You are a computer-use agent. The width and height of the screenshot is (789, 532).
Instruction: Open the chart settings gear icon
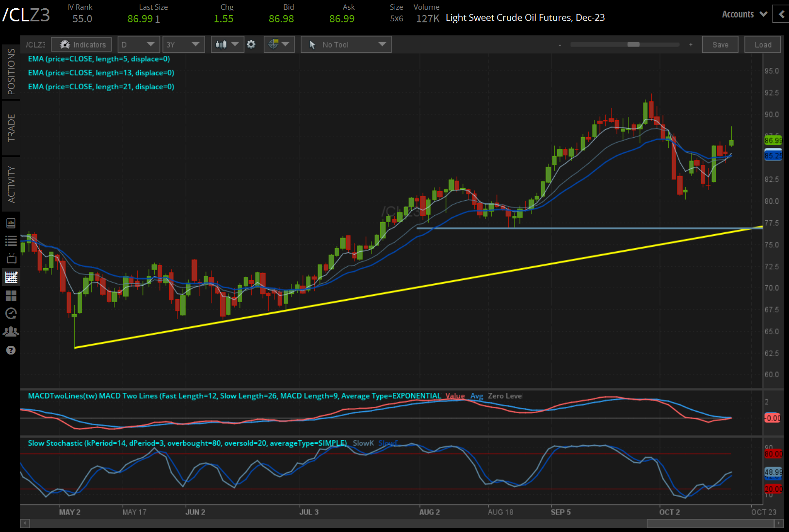(251, 45)
